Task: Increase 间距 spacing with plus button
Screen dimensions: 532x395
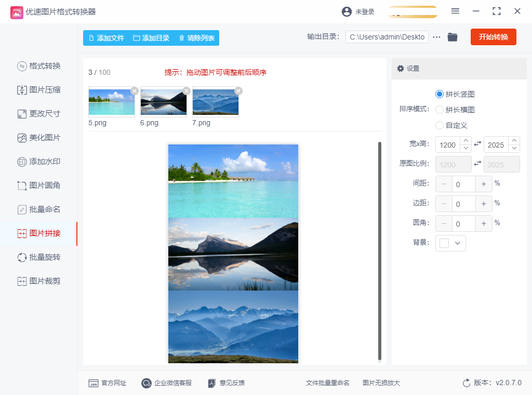Action: point(484,185)
